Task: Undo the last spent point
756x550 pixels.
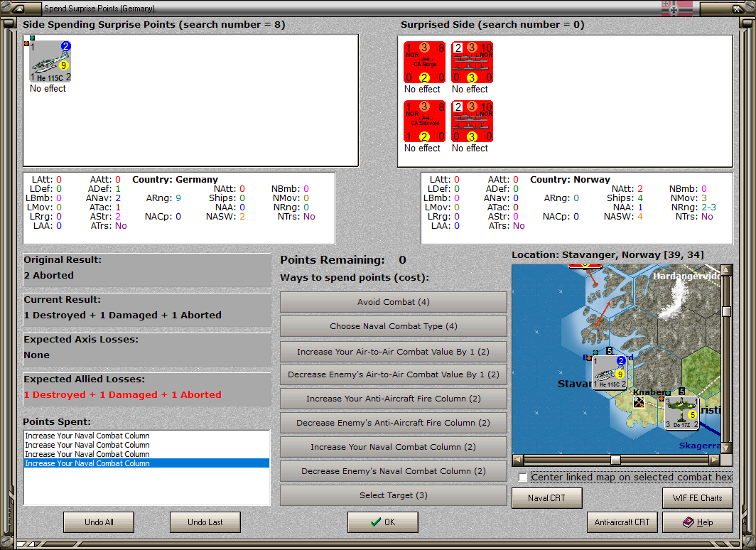Action: tap(205, 522)
